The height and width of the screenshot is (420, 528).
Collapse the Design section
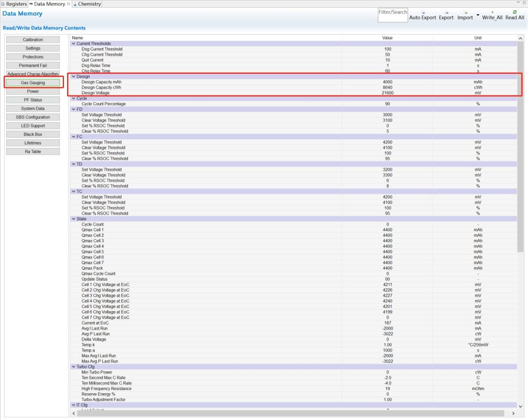(73, 76)
